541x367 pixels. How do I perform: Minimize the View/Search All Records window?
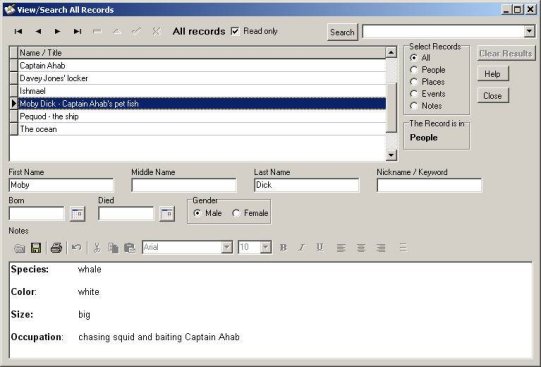[506, 9]
